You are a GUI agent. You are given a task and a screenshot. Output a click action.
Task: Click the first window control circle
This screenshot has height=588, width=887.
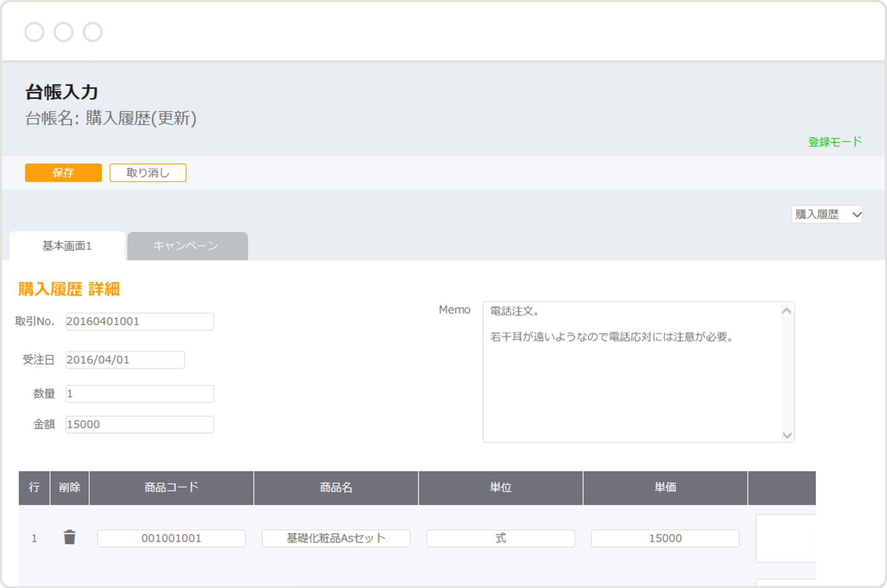coord(34,32)
